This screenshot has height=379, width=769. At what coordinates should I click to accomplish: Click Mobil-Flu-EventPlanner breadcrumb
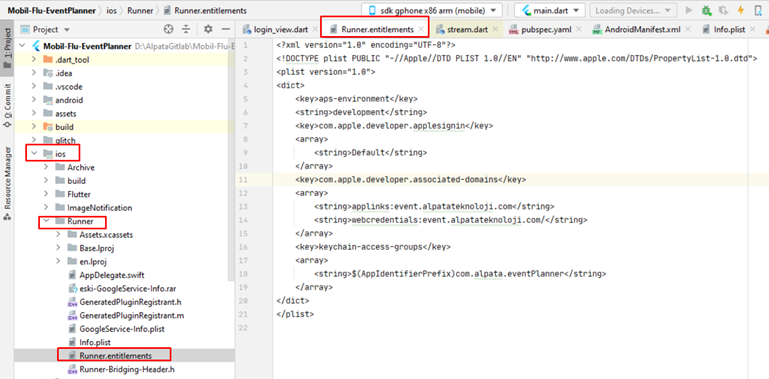pyautogui.click(x=51, y=10)
